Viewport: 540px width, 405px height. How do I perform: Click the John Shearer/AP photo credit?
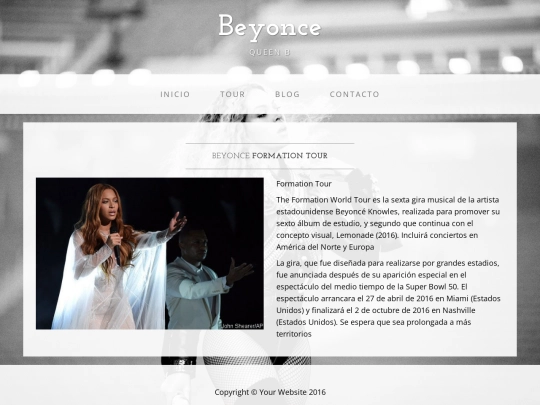pos(242,326)
